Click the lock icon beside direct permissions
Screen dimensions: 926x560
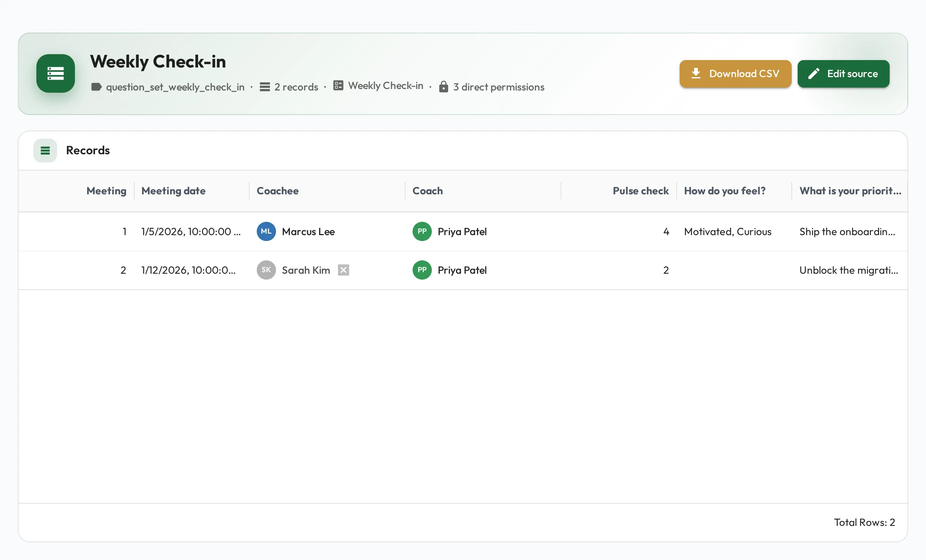tap(444, 87)
